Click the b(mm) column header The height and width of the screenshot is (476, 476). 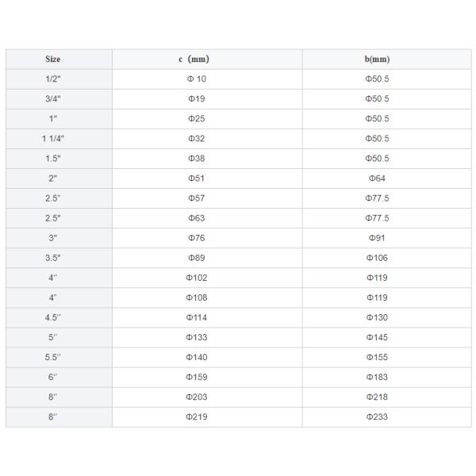[377, 59]
